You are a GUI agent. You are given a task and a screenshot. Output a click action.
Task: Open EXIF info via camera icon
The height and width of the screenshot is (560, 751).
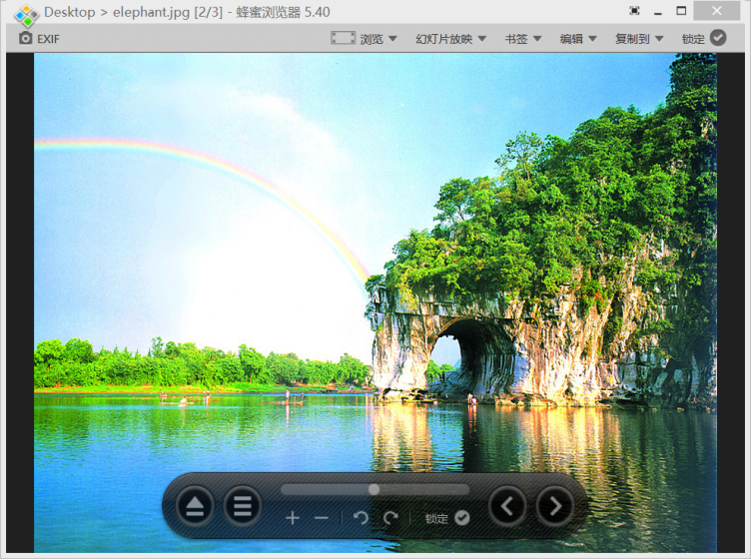(25, 38)
